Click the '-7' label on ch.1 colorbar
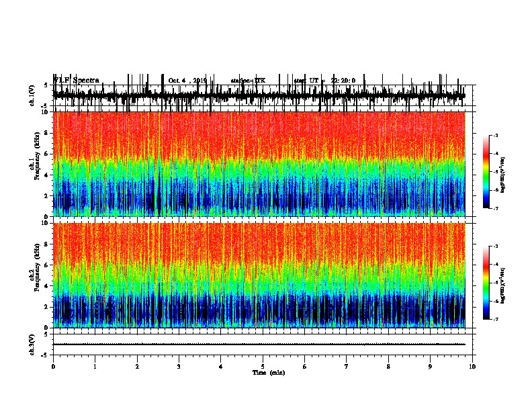Screen dimensions: 532x411 click(495, 208)
